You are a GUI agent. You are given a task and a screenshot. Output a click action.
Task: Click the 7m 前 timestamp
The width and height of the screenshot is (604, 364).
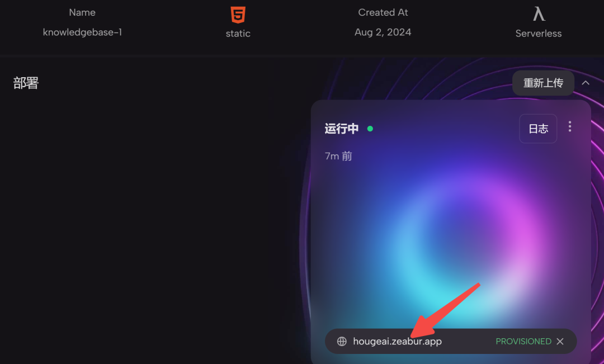338,156
